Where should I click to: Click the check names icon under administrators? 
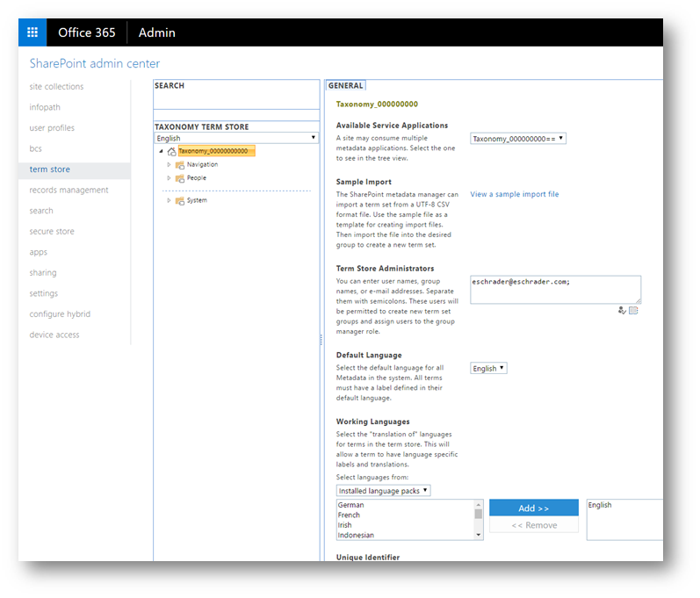pos(622,310)
